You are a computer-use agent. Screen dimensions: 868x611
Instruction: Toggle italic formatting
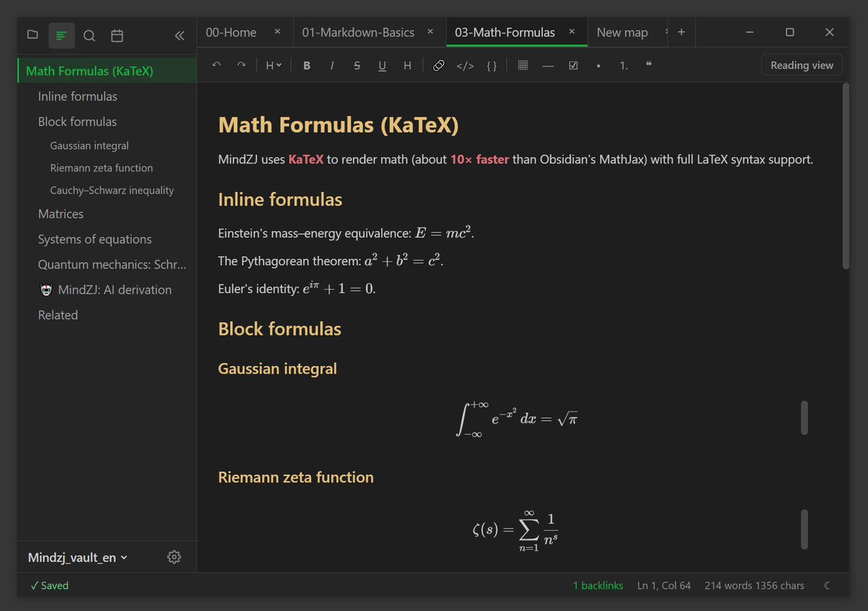tap(332, 65)
